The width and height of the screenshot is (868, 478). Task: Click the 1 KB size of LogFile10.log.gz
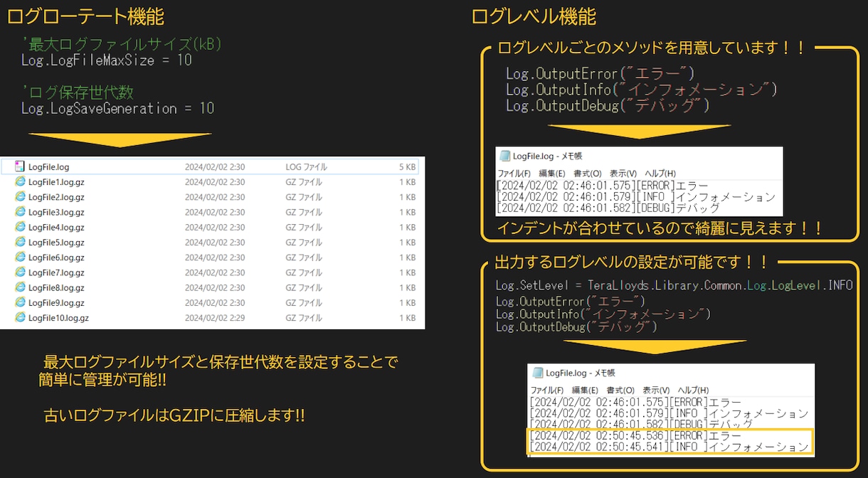click(x=408, y=318)
